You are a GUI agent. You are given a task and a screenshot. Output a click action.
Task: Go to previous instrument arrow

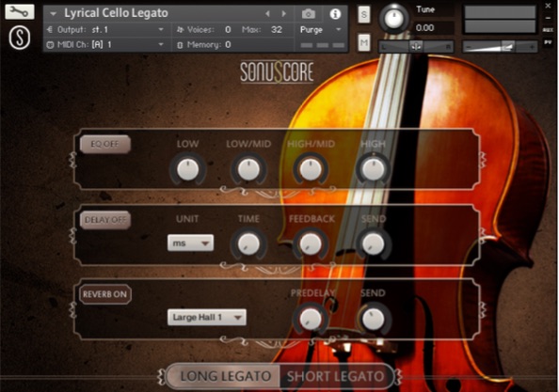[x=267, y=14]
